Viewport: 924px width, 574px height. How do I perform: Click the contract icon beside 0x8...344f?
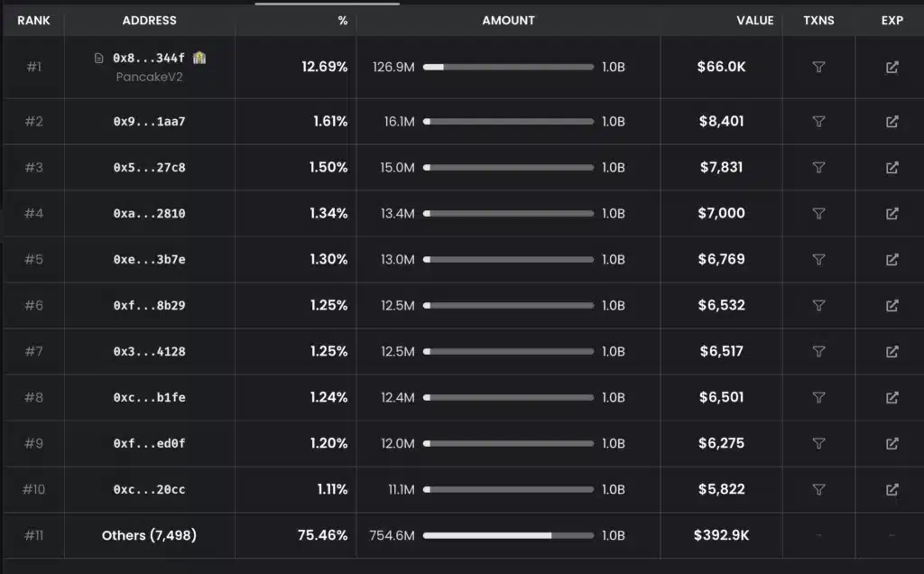99,59
